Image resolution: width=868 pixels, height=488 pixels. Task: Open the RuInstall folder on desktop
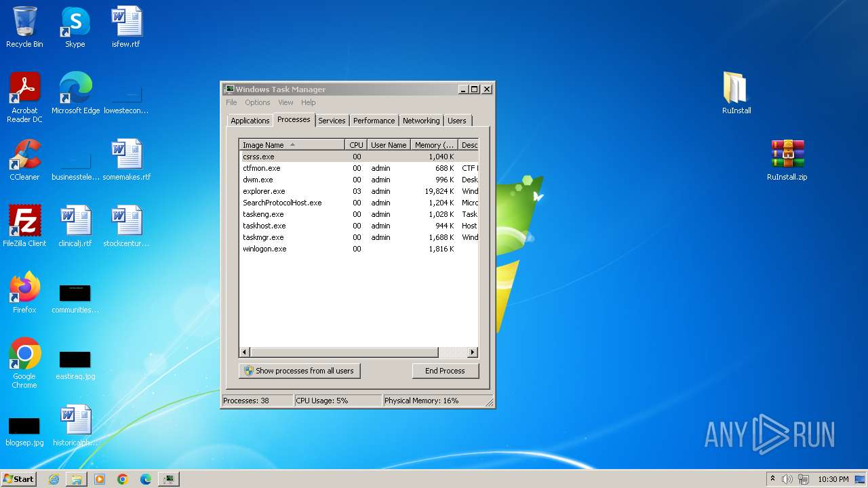[x=736, y=94]
